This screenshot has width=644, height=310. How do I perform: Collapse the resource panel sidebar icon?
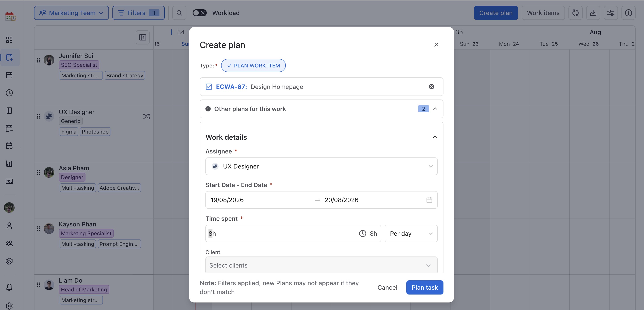click(x=142, y=37)
